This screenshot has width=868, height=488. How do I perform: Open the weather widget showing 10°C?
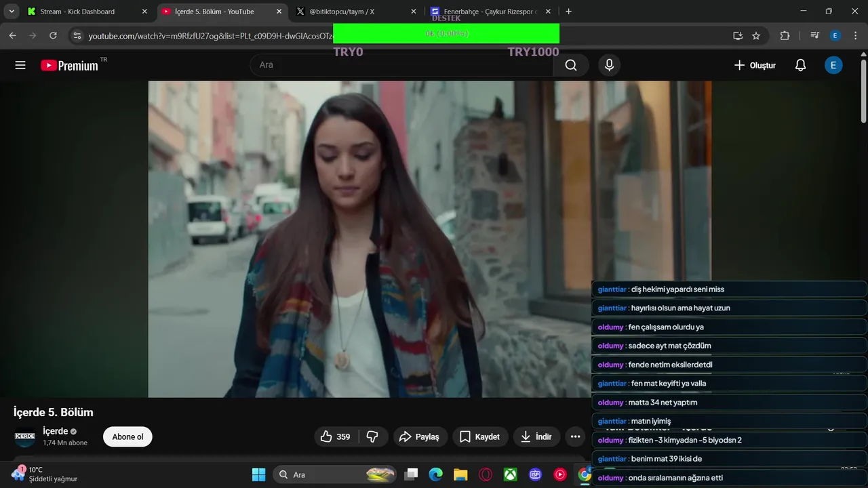[x=45, y=474]
